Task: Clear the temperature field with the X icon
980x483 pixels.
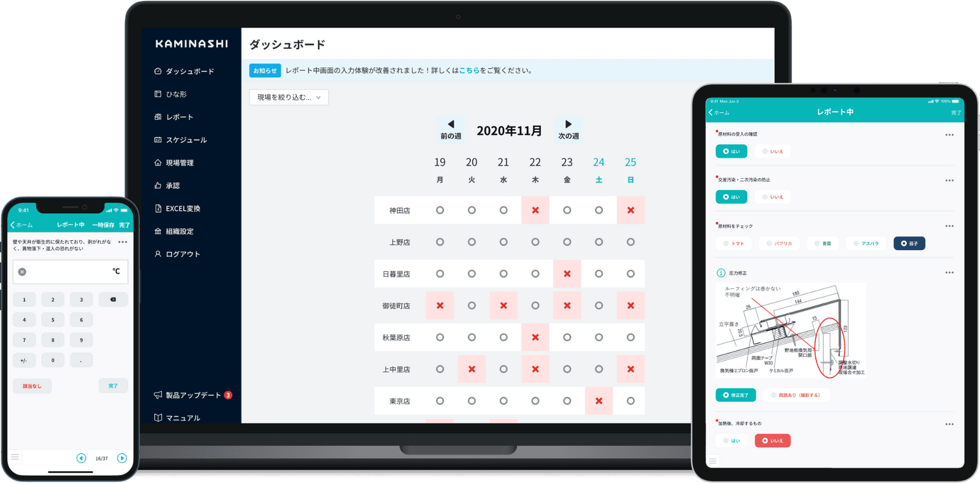Action: [x=22, y=271]
